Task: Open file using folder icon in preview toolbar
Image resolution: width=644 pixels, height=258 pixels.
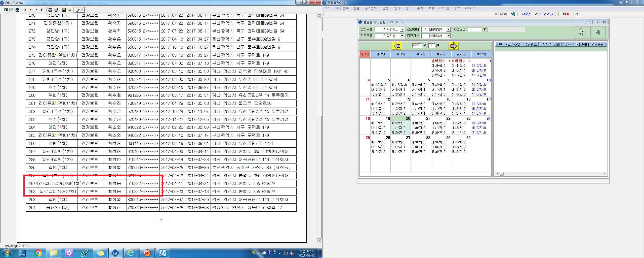Action: click(70, 10)
